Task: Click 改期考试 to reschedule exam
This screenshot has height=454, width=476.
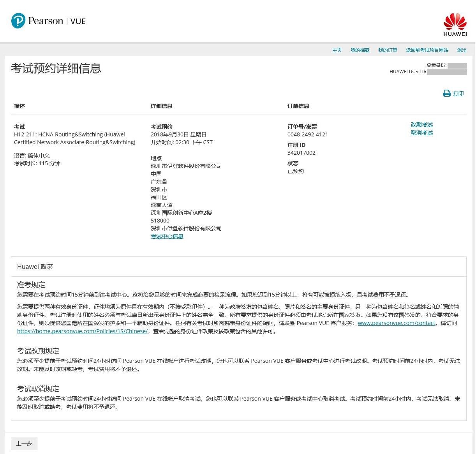Action: tap(421, 125)
